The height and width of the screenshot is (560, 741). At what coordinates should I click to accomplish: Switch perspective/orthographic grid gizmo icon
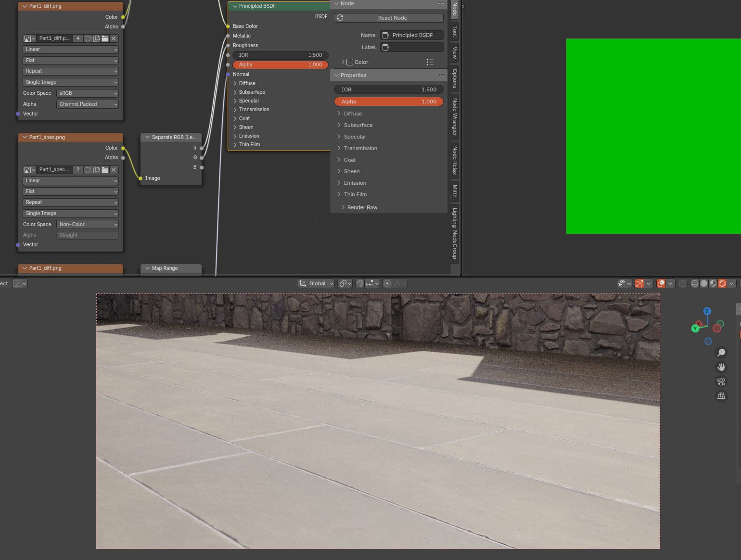click(x=721, y=396)
